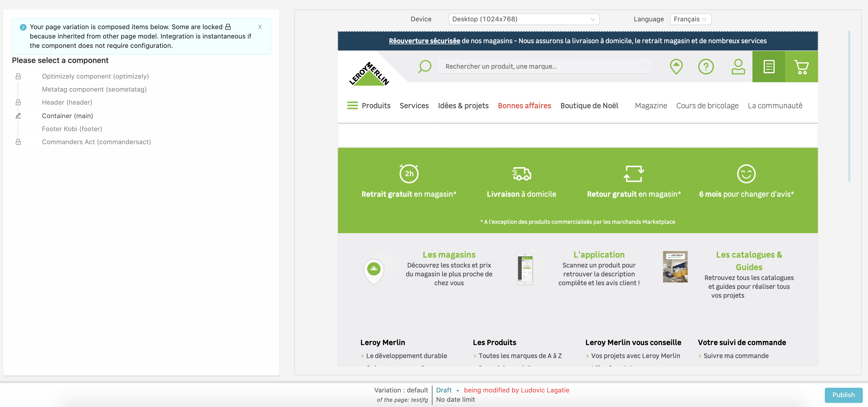868x407 pixels.
Task: Click the edit pencil icon beside Container (main)
Action: click(x=18, y=116)
